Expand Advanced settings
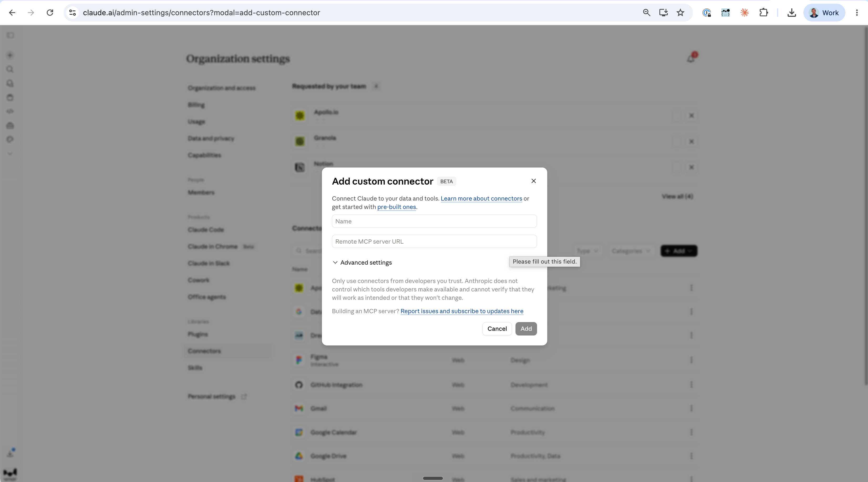This screenshot has width=868, height=482. (362, 262)
